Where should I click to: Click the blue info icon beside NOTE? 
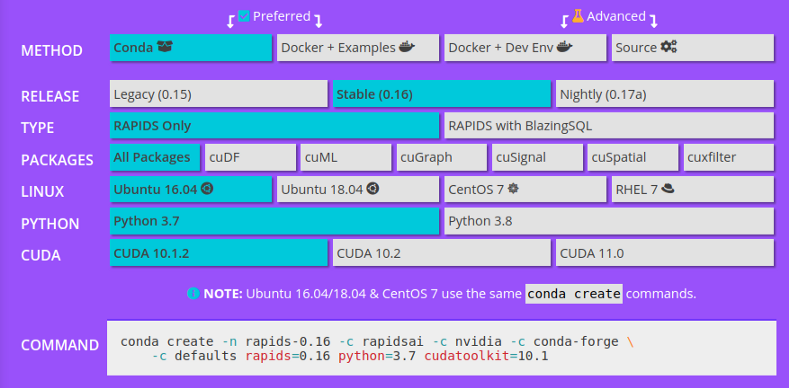[x=193, y=293]
